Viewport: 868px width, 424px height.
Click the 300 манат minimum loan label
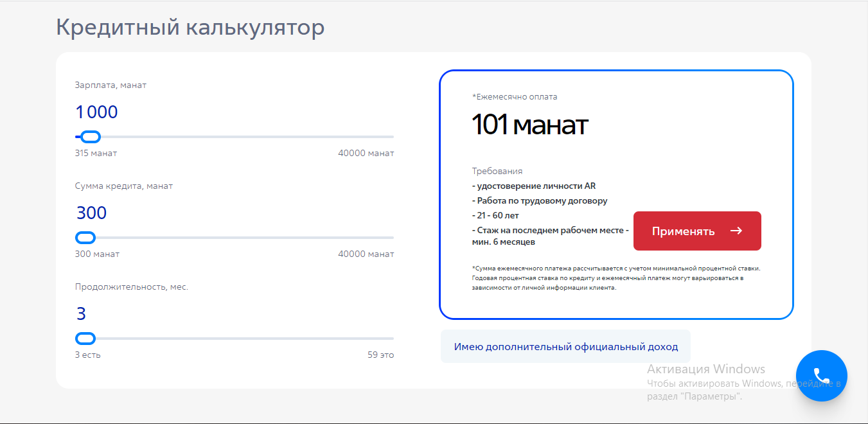click(97, 254)
